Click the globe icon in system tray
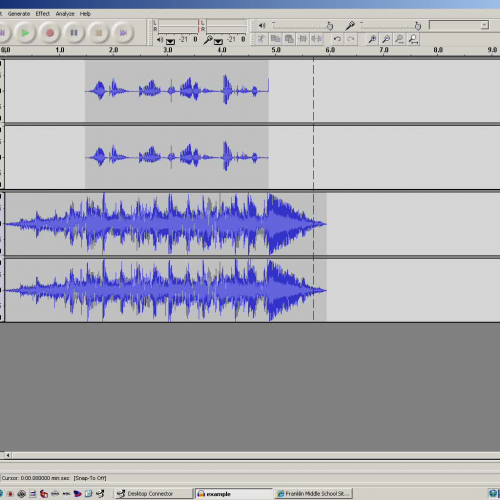The width and height of the screenshot is (500, 500). tap(493, 494)
